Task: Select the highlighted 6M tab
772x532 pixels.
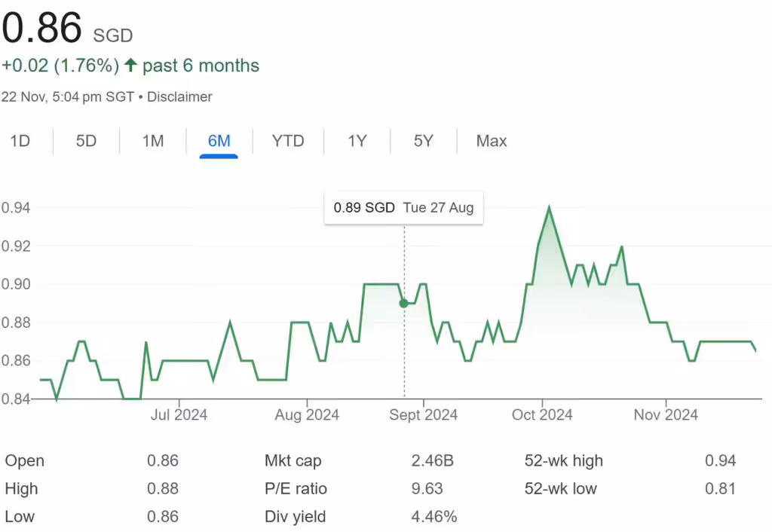Action: [x=218, y=141]
